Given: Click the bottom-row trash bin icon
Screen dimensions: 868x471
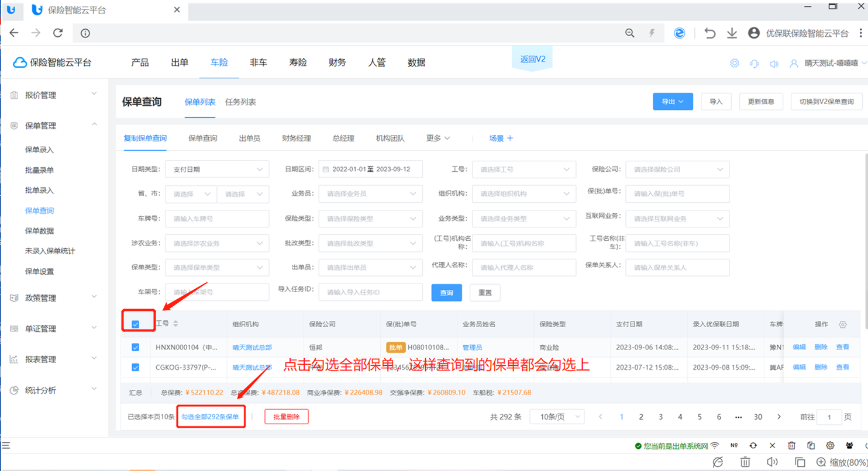Looking at the screenshot, I should click(746, 462).
